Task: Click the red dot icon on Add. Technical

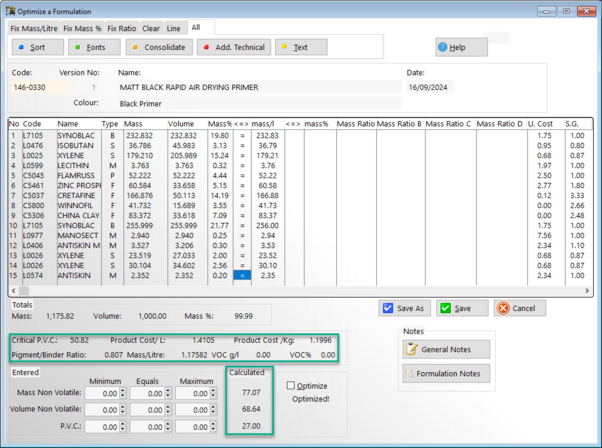Action: pyautogui.click(x=207, y=47)
